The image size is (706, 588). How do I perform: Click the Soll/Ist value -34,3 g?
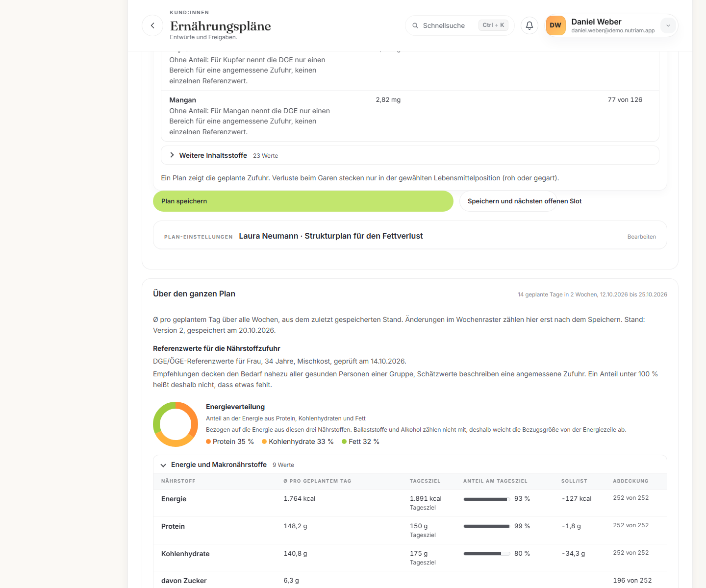tap(574, 554)
